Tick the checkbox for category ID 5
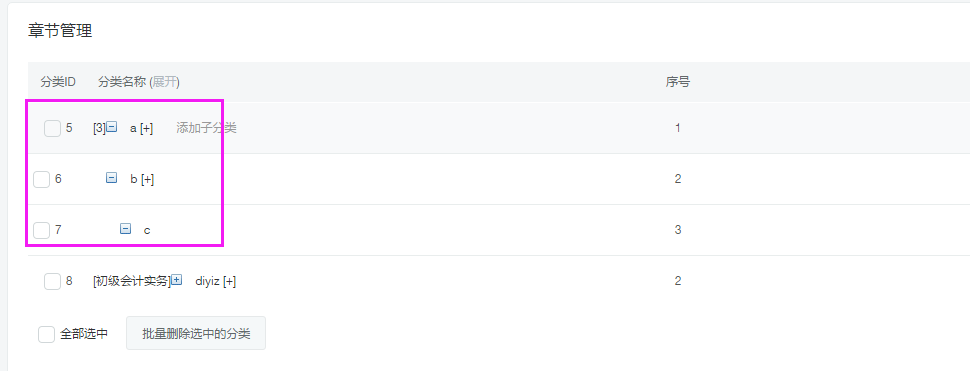Image resolution: width=970 pixels, height=371 pixels. click(53, 128)
